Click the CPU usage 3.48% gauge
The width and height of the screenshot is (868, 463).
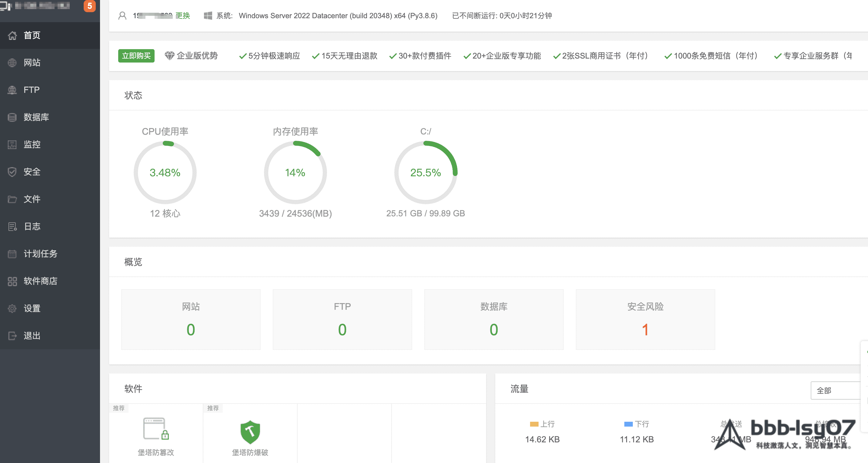(165, 173)
